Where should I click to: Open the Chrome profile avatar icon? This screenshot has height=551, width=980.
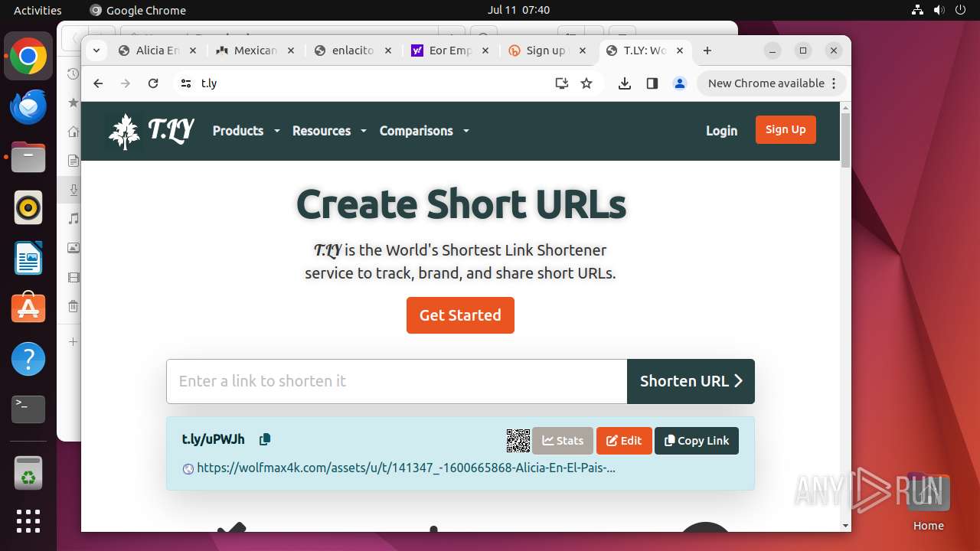680,83
